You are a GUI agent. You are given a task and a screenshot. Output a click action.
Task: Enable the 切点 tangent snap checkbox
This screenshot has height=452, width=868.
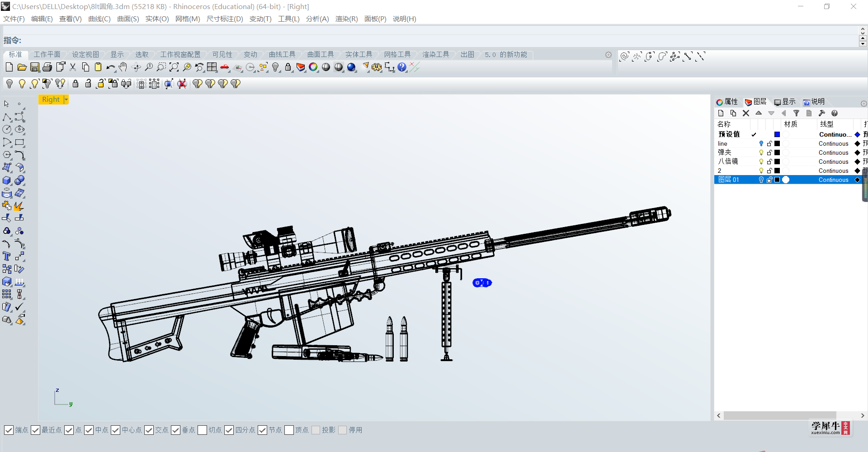[203, 430]
